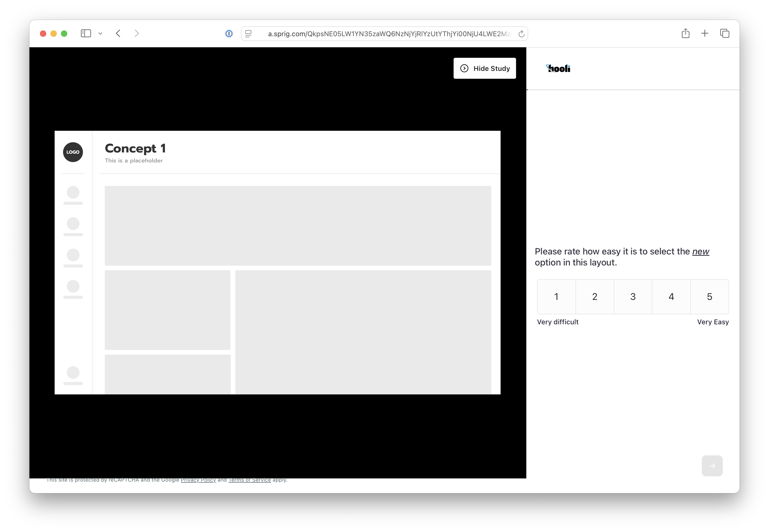The image size is (769, 532).
Task: Select rating 1 Very difficult
Action: pyautogui.click(x=556, y=296)
